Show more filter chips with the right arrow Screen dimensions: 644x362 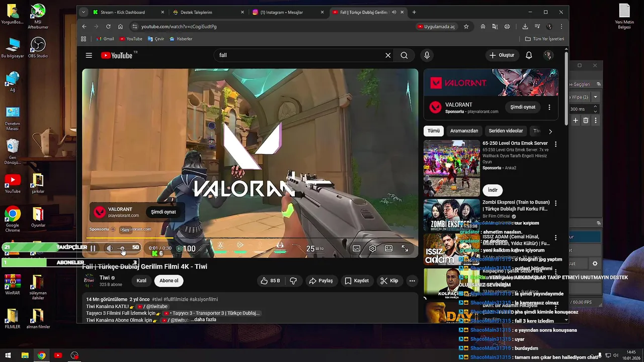tap(550, 131)
